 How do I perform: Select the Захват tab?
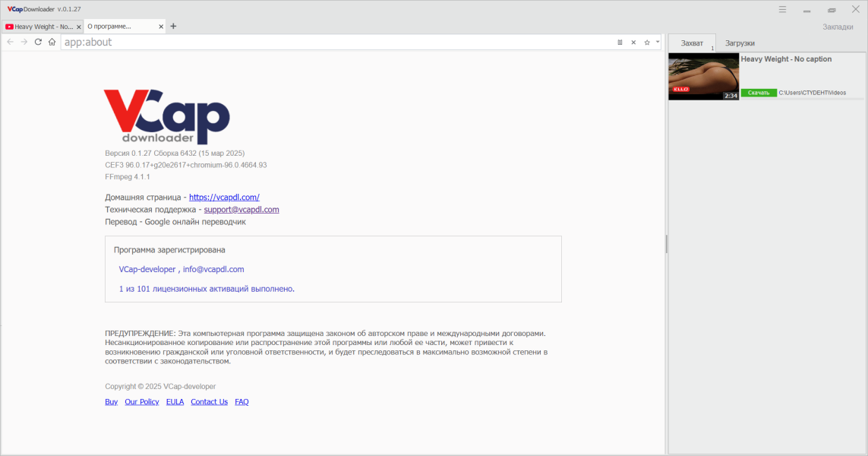point(692,43)
